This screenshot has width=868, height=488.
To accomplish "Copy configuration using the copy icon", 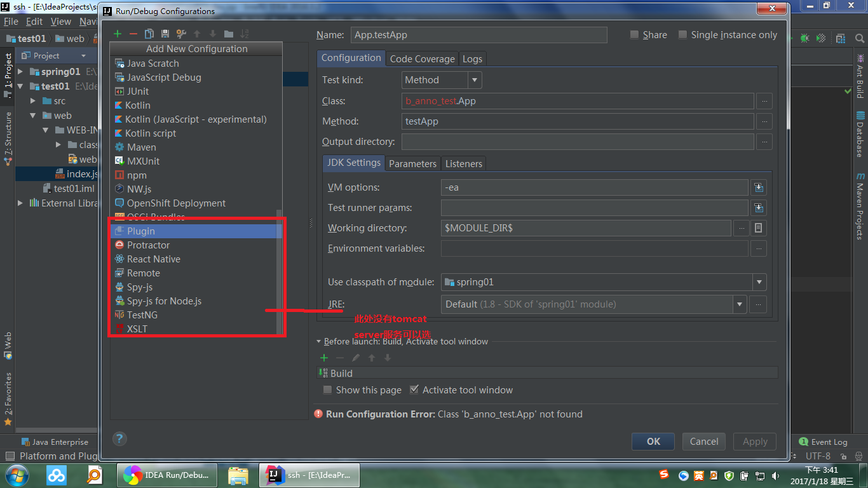I will click(149, 34).
